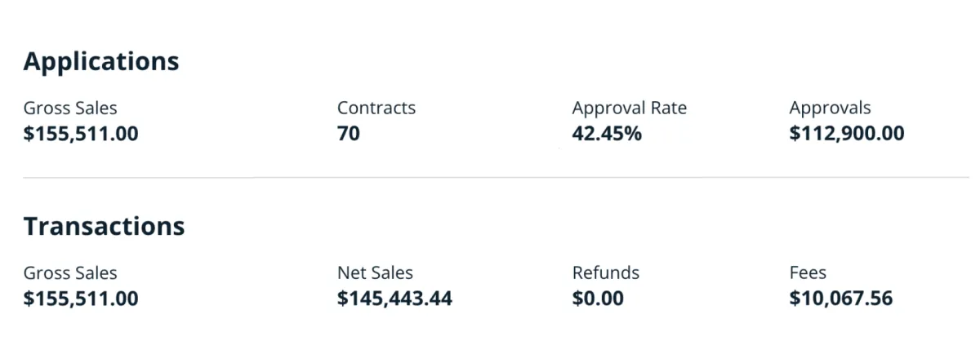Image resolution: width=980 pixels, height=354 pixels.
Task: Click the first letter of Transactions heading
Action: click(x=31, y=226)
